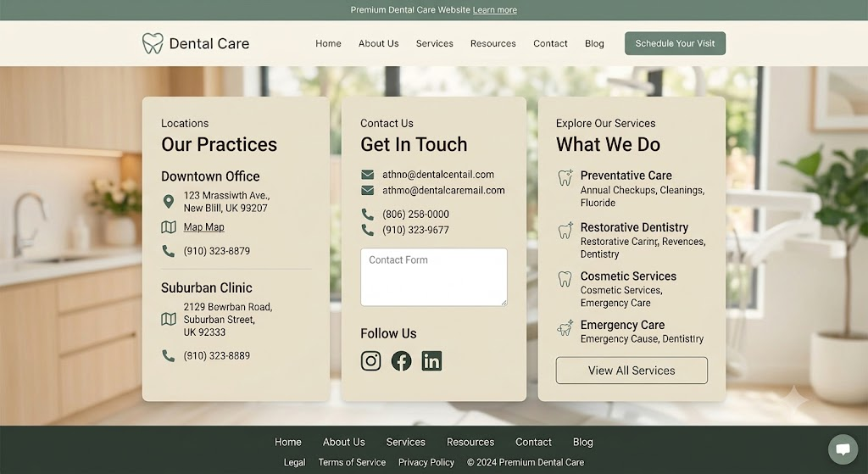868x474 pixels.
Task: Open Resources in top navigation
Action: 493,43
